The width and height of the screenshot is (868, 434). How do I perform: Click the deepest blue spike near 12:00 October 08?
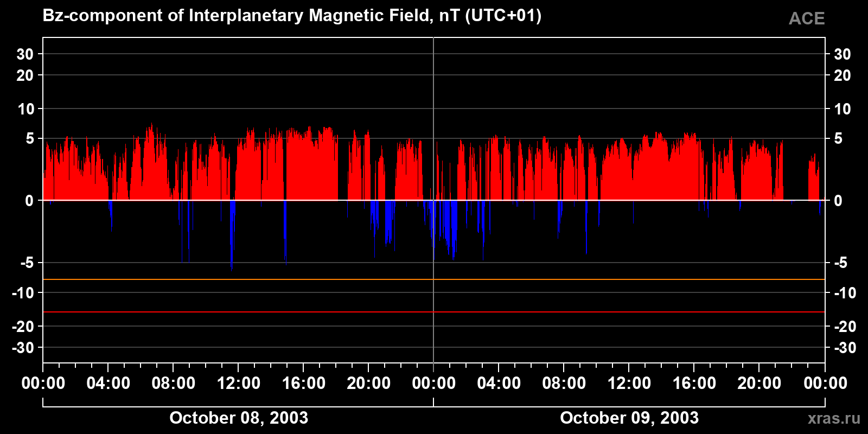coord(232,236)
